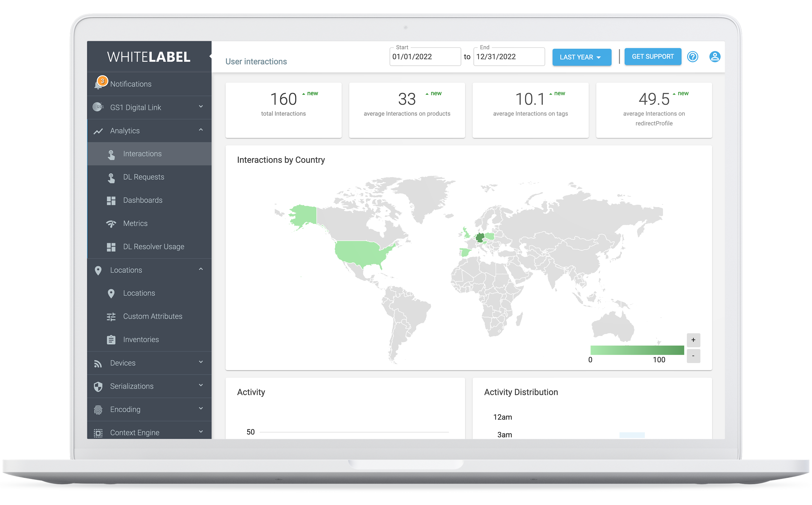This screenshot has height=505, width=812.
Task: Click the '3am' bar in Activity Distribution
Action: 632,435
